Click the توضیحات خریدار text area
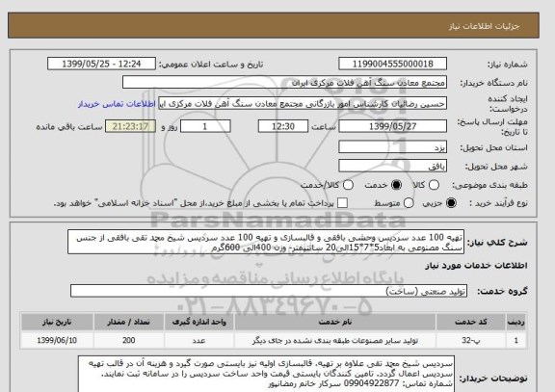This screenshot has width=555, height=392. coord(266,375)
